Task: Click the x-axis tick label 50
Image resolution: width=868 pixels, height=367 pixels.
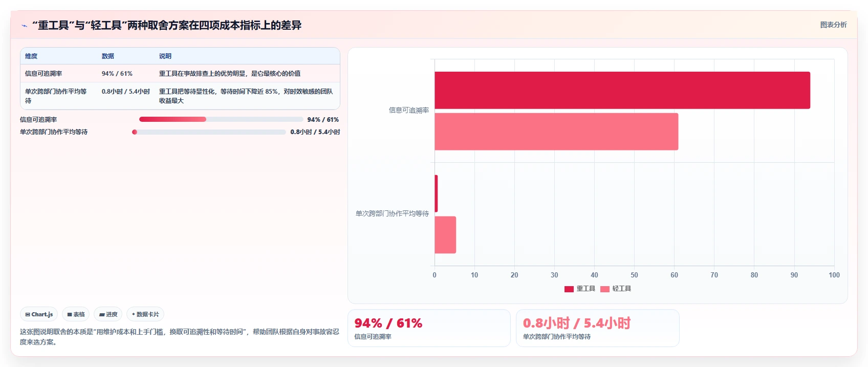Action: point(634,275)
